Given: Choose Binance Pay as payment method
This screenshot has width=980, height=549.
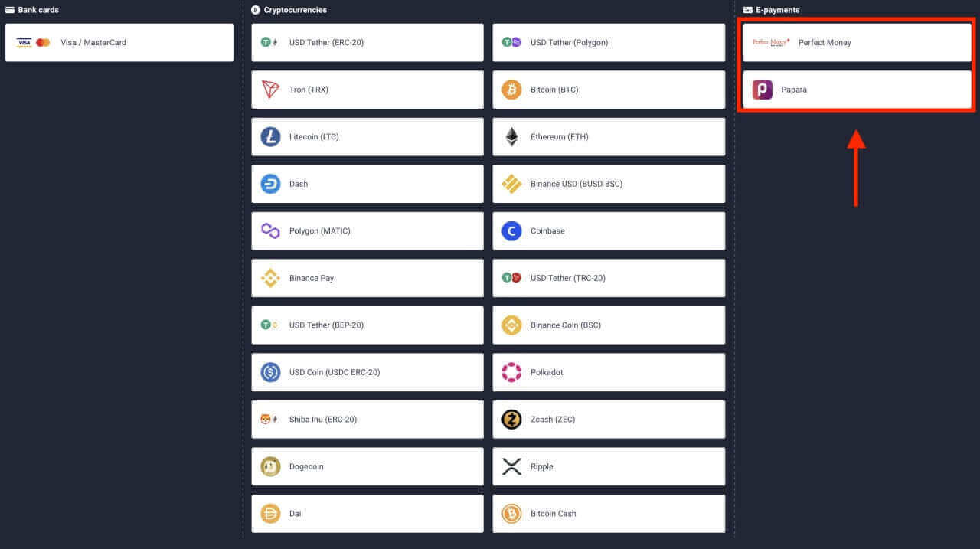Looking at the screenshot, I should pos(367,278).
